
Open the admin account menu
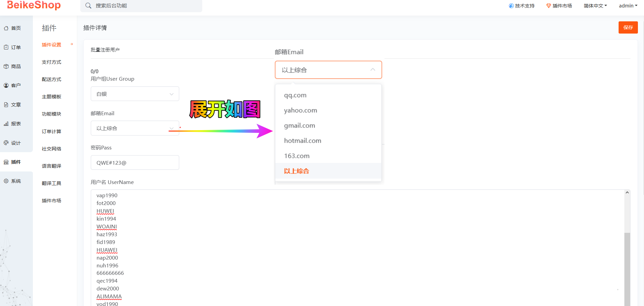click(x=628, y=6)
